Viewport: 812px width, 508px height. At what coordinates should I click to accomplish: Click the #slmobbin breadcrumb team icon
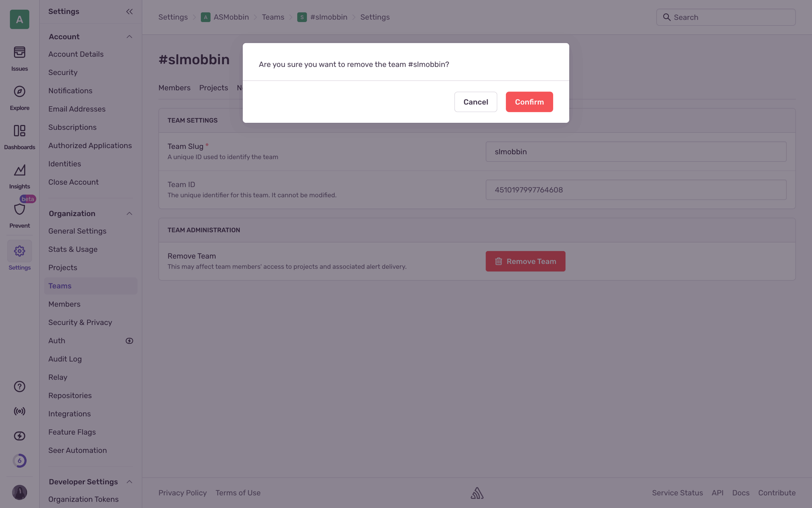pyautogui.click(x=302, y=17)
